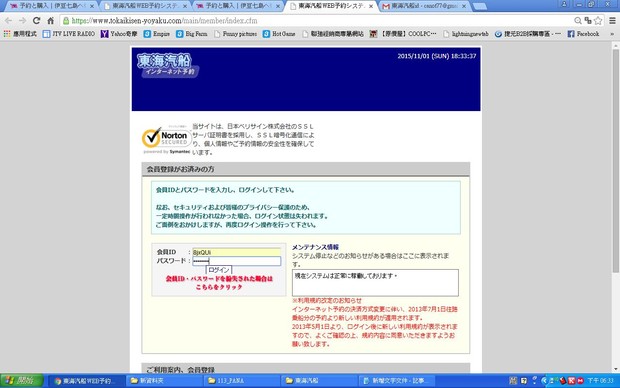The image size is (620, 388).
Task: Click the Norton Secured seal
Action: coord(166,139)
